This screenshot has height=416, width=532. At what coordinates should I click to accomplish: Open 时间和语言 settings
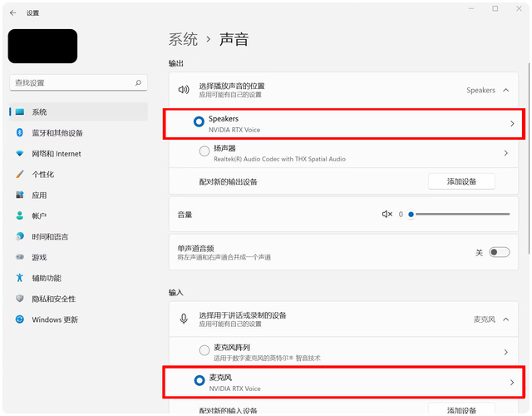click(x=78, y=236)
